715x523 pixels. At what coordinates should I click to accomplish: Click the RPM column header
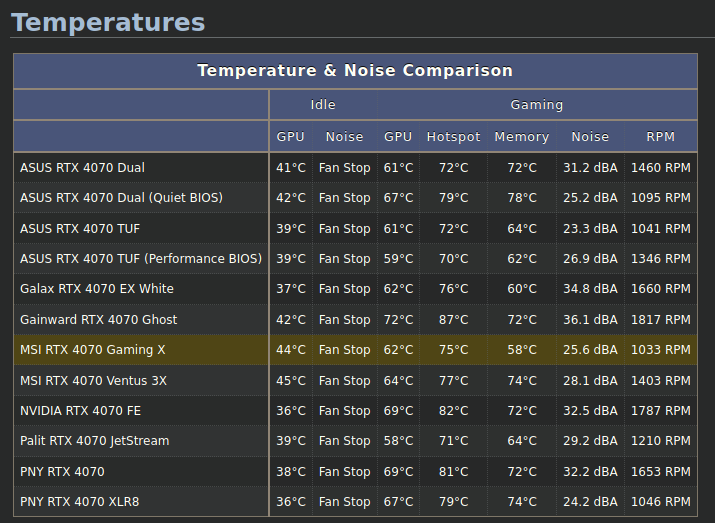pos(660,136)
